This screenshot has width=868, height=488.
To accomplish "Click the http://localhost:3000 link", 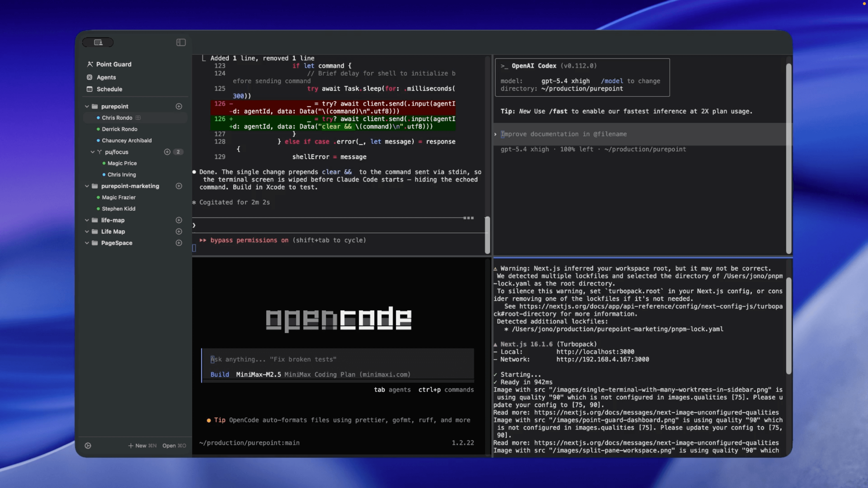I will click(x=595, y=352).
